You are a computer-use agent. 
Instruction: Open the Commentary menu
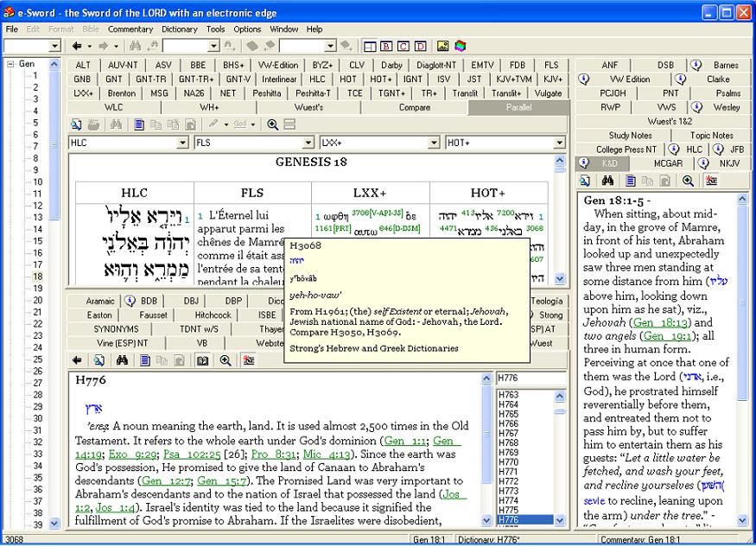coord(130,29)
